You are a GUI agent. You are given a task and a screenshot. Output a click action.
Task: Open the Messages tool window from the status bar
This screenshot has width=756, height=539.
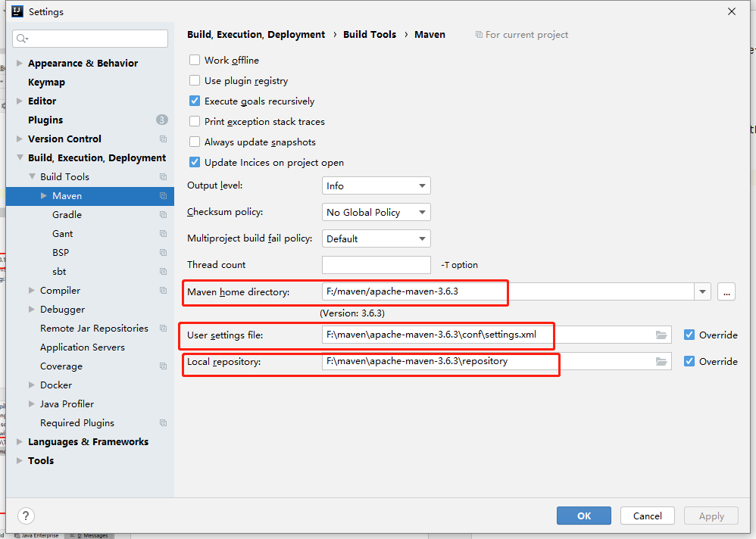89,534
